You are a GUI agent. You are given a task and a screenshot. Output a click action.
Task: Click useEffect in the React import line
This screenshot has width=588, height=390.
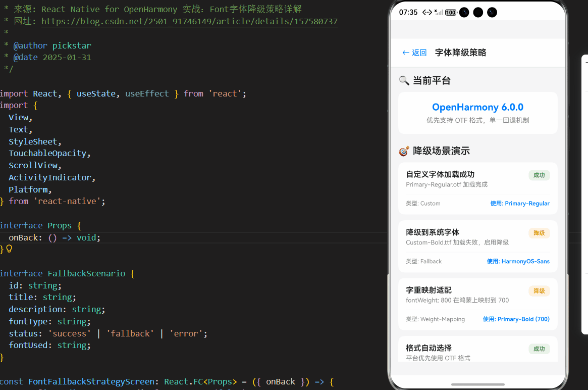tap(147, 93)
